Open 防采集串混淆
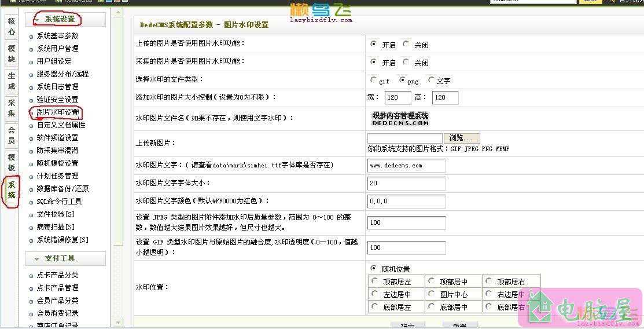The height and width of the screenshot is (329, 644). point(57,151)
